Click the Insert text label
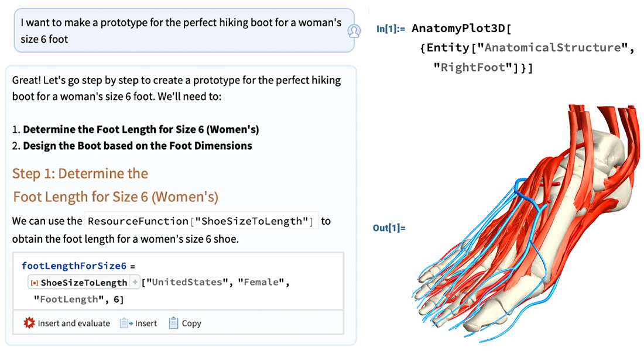Image resolution: width=644 pixels, height=351 pixels. pos(146,324)
